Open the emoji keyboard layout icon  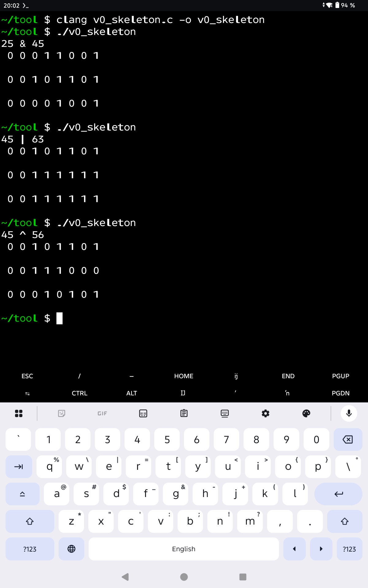pos(143,413)
